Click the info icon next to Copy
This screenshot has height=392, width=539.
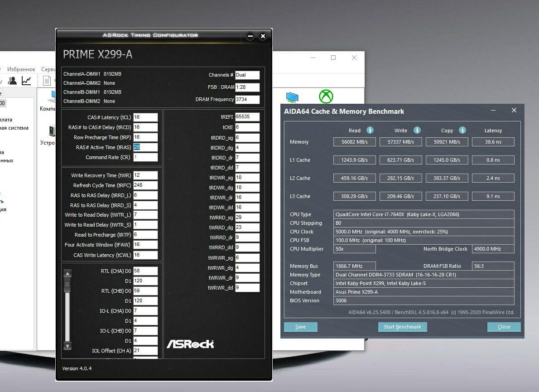click(462, 130)
